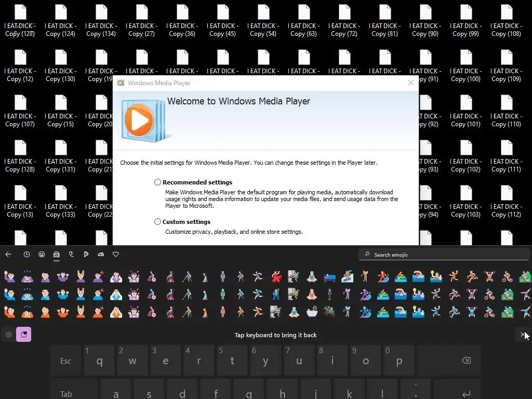Switch to the car transport emoji tab
The width and height of the screenshot is (532, 399).
click(101, 254)
